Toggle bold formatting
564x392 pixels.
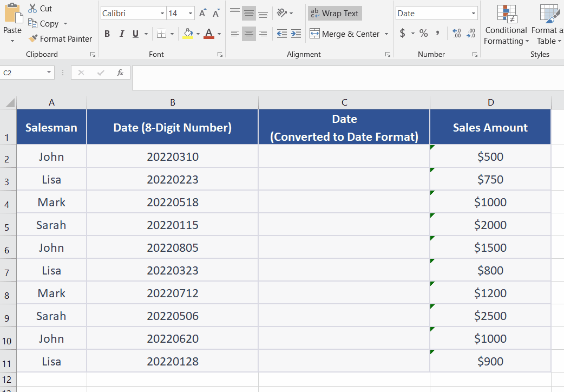(x=107, y=34)
